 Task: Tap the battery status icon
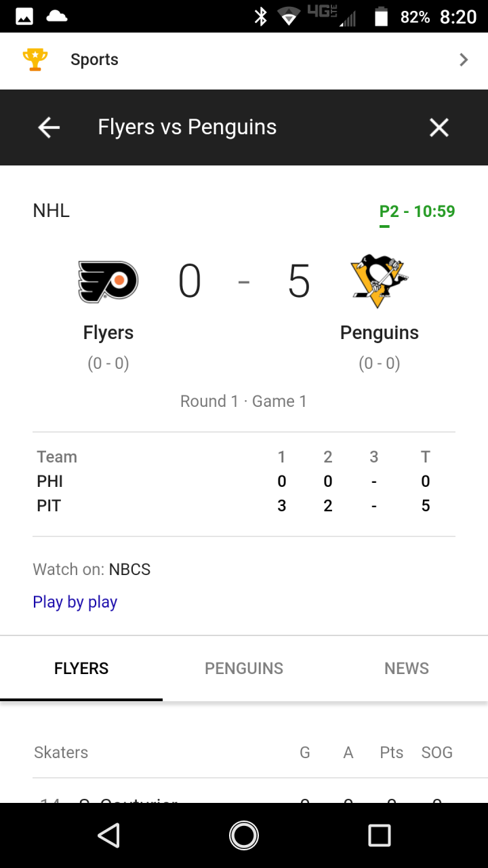click(x=382, y=17)
